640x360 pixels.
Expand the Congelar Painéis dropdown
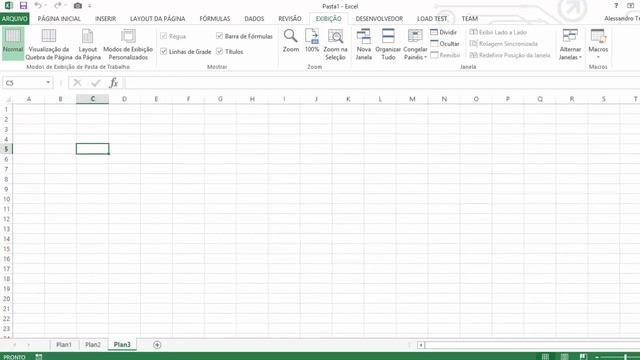click(x=415, y=53)
